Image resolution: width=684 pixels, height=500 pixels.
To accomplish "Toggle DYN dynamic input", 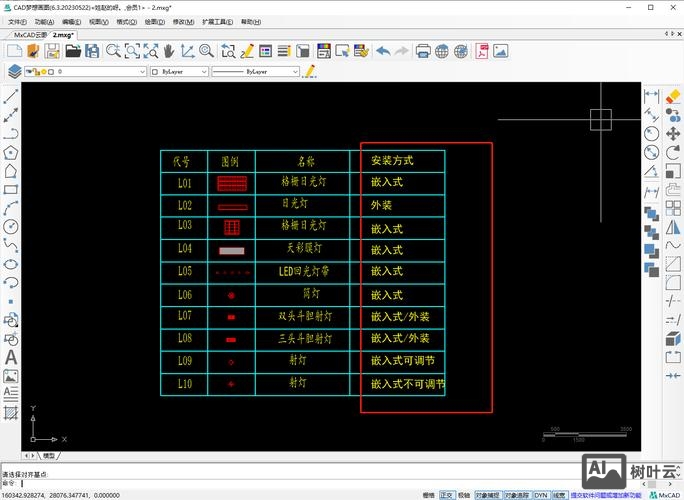I will click(540, 494).
